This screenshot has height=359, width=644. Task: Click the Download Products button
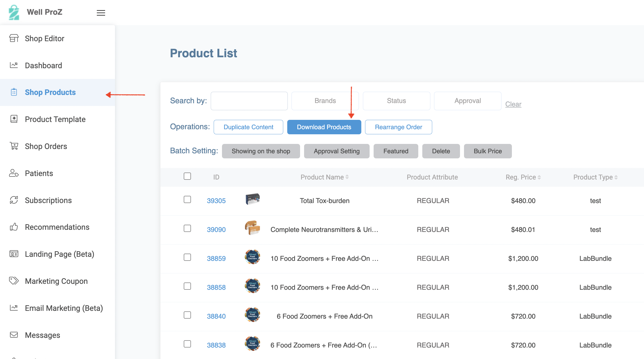point(324,127)
